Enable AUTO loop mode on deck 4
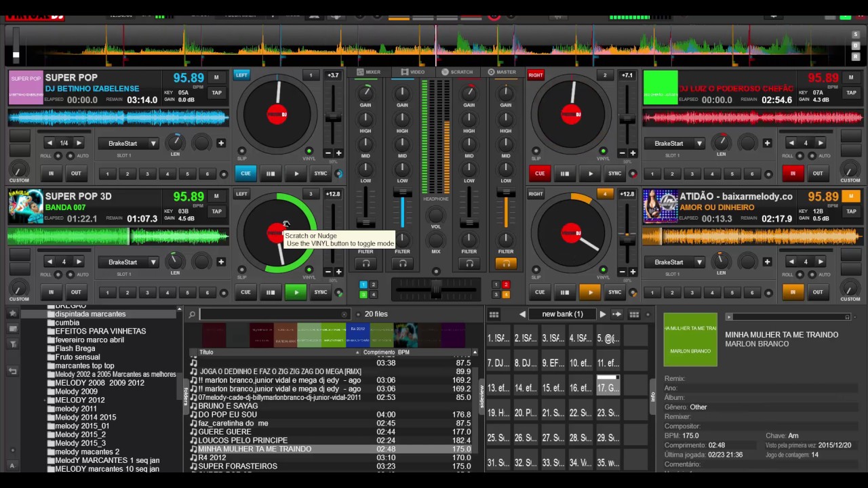Screen dimensions: 868x488 click(811, 274)
